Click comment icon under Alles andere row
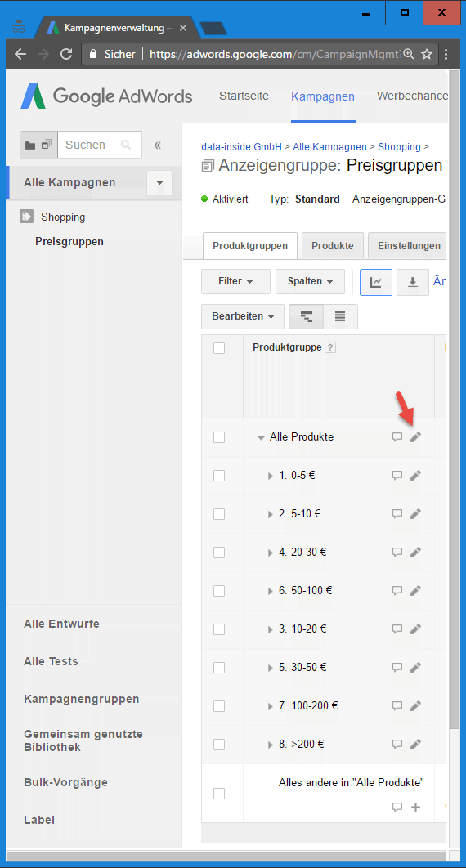The image size is (466, 868). (397, 807)
